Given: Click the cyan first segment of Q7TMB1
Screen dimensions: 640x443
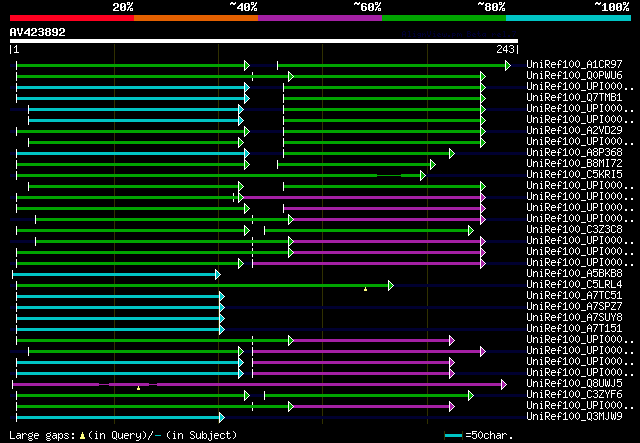Looking at the screenshot, I should (x=132, y=98).
